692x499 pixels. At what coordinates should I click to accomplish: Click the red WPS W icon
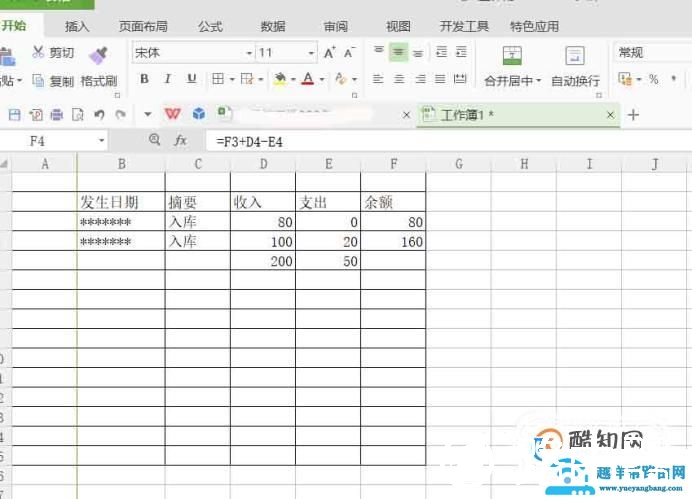(x=173, y=114)
